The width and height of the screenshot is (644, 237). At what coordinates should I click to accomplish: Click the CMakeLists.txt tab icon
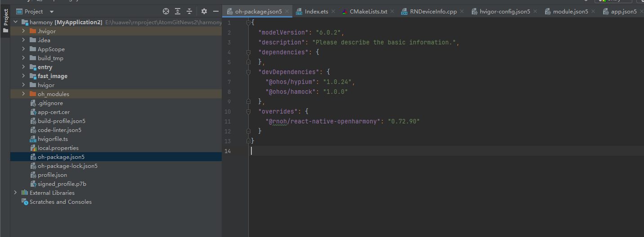[344, 12]
